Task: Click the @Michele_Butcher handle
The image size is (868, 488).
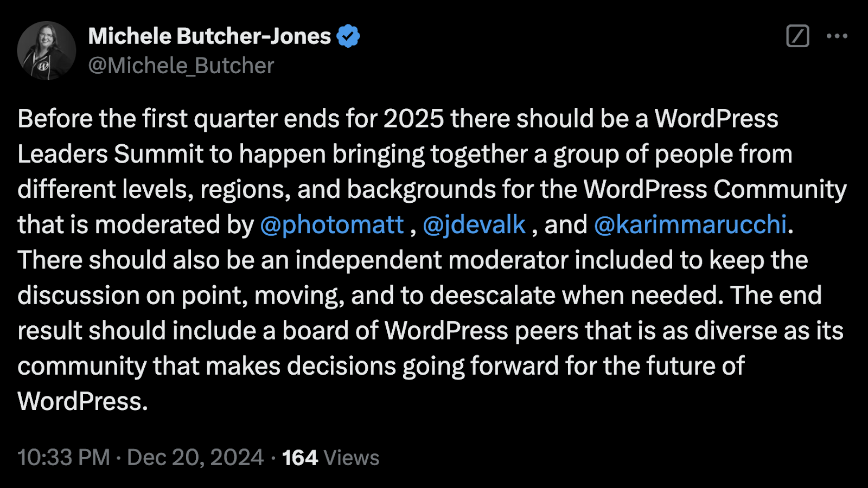Action: (181, 66)
